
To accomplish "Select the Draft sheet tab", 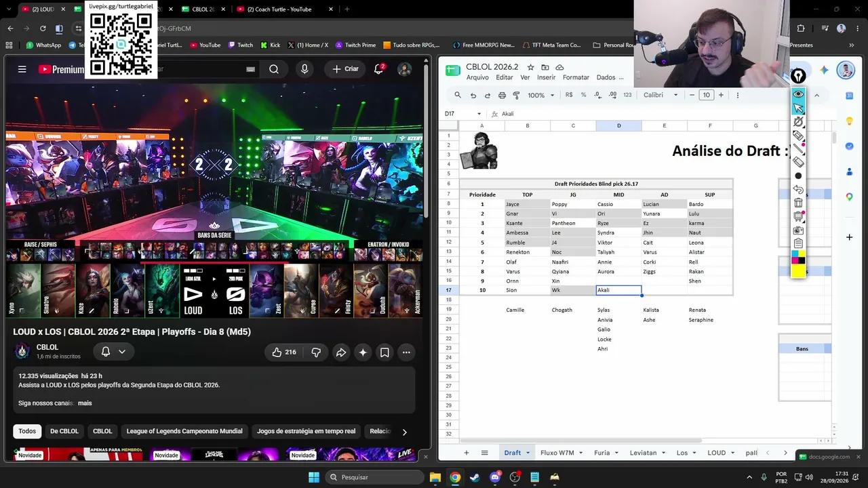I will 513,453.
